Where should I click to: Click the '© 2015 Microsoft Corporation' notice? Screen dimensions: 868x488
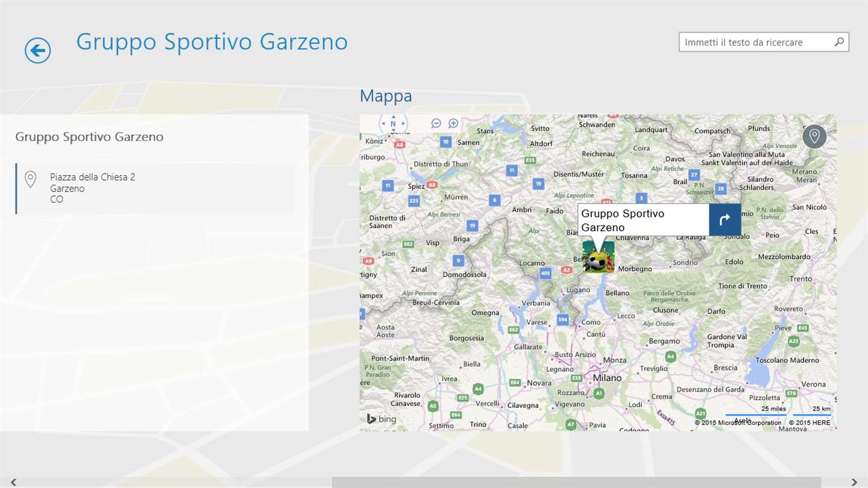pyautogui.click(x=738, y=423)
